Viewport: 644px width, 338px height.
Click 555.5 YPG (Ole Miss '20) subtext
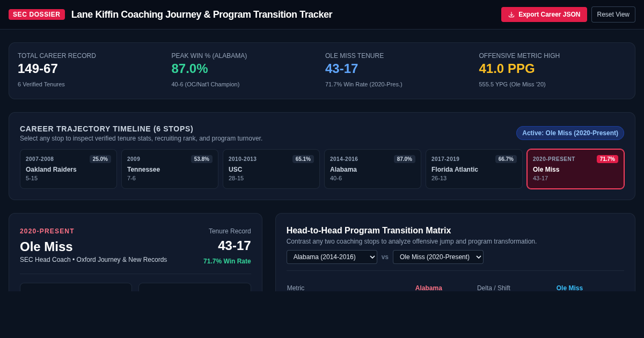512,84
